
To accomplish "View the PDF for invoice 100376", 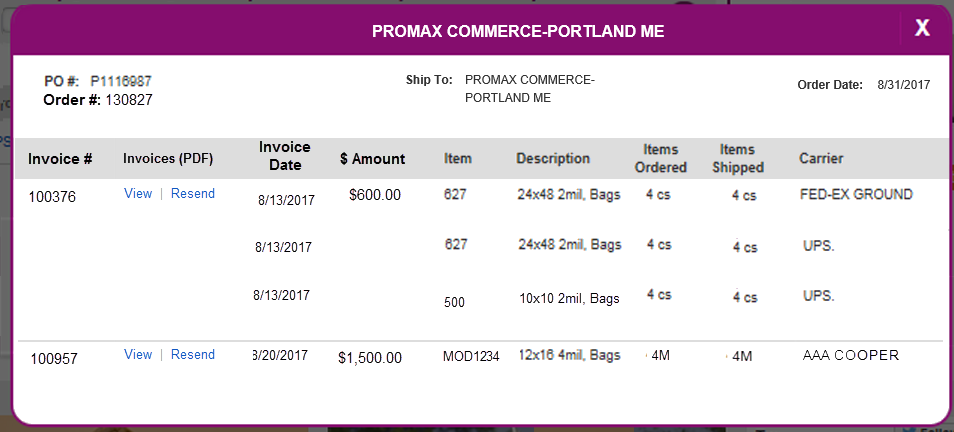I will click(138, 193).
